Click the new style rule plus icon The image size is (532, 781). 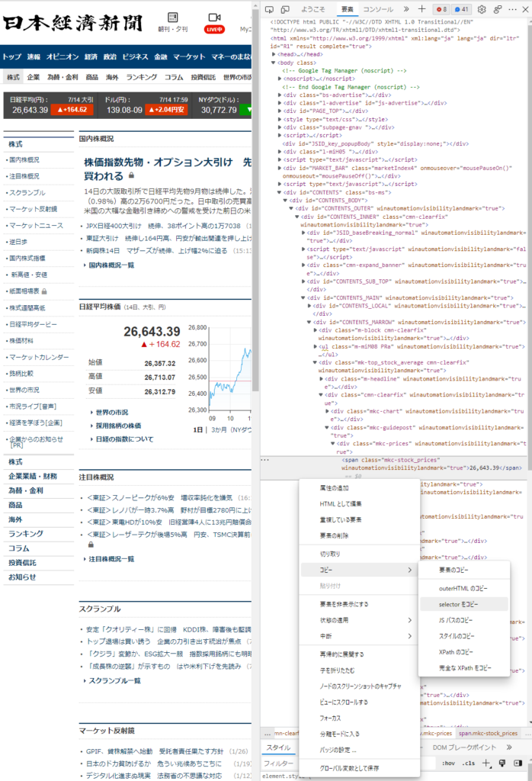pyautogui.click(x=487, y=763)
